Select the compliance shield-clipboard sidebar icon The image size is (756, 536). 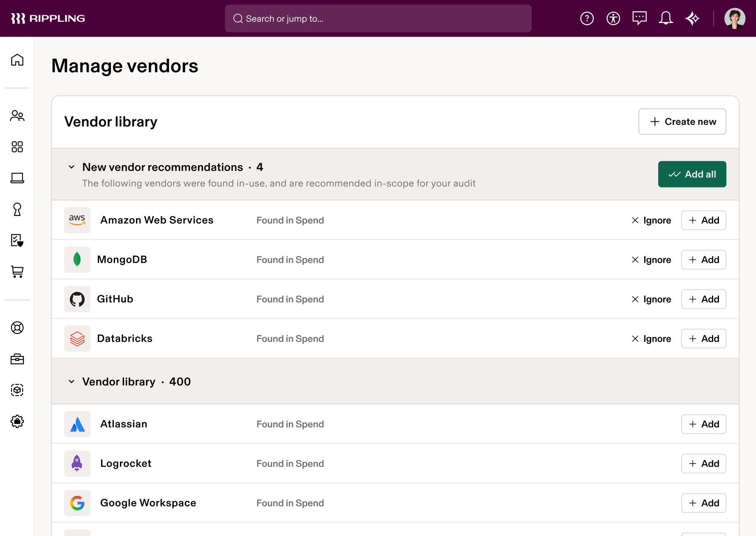(x=17, y=241)
